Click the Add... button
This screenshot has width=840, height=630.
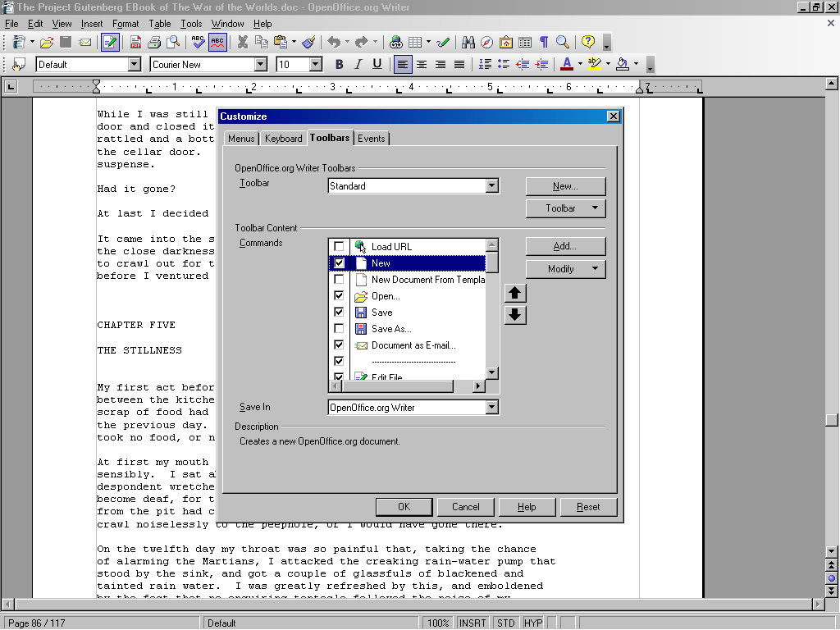(x=565, y=246)
